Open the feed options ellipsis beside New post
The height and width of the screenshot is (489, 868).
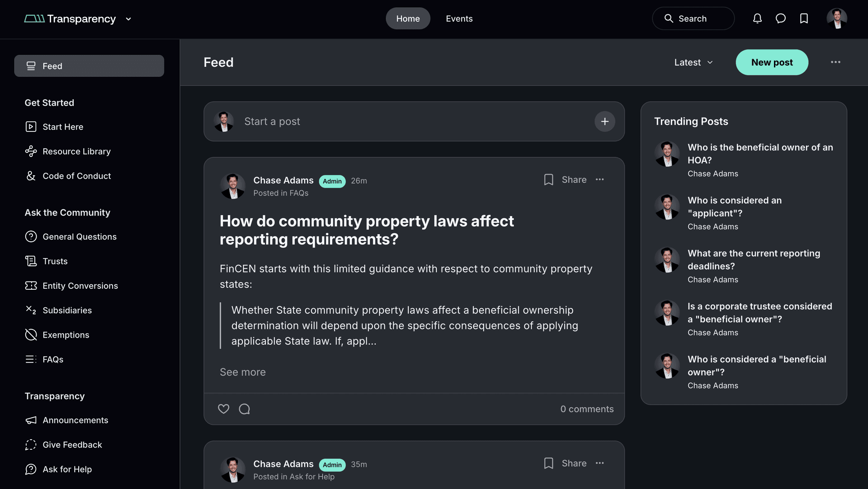[x=835, y=62]
